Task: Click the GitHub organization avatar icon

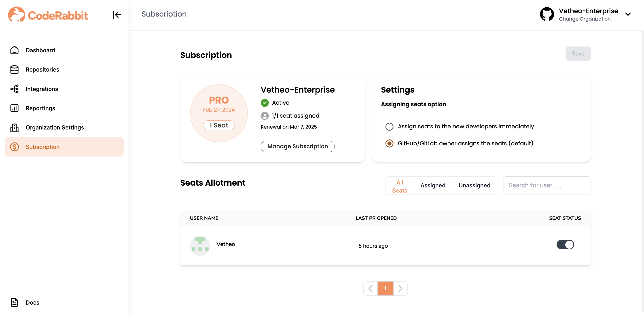Action: (x=547, y=14)
